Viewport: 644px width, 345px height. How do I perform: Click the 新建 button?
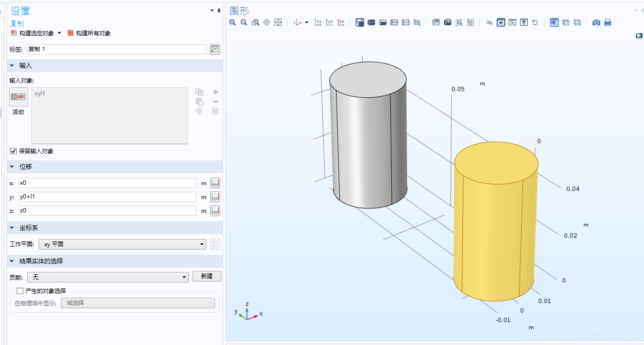click(x=206, y=276)
